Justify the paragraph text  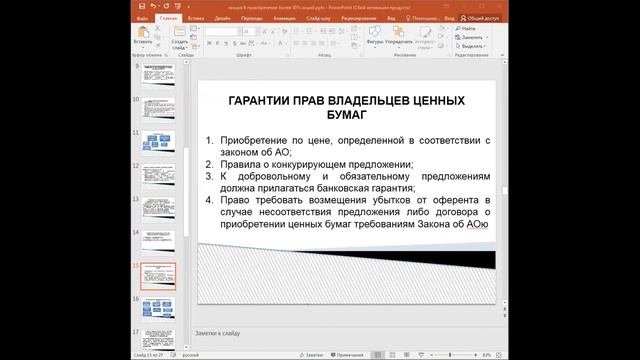pos(322,43)
